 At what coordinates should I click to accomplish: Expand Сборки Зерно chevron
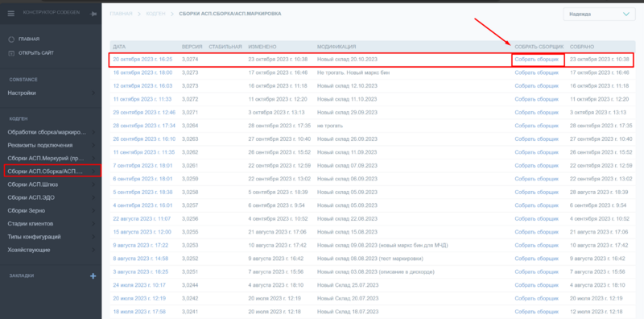click(x=93, y=211)
